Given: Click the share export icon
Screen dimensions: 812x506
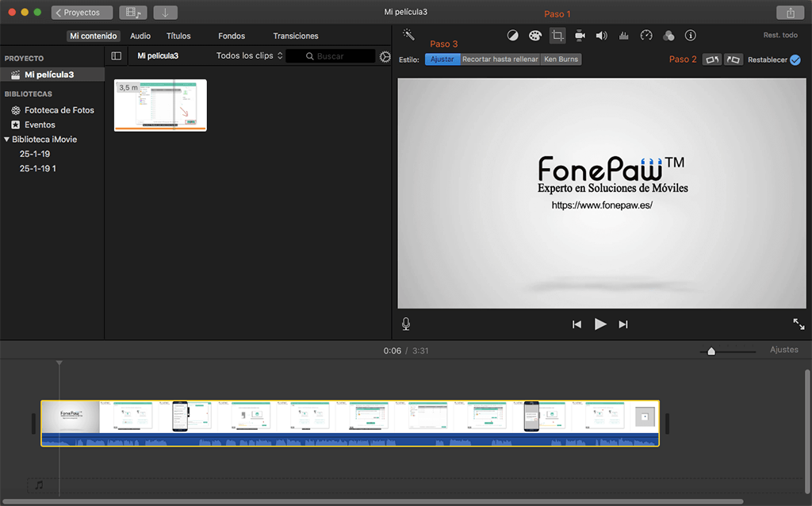Looking at the screenshot, I should click(791, 13).
